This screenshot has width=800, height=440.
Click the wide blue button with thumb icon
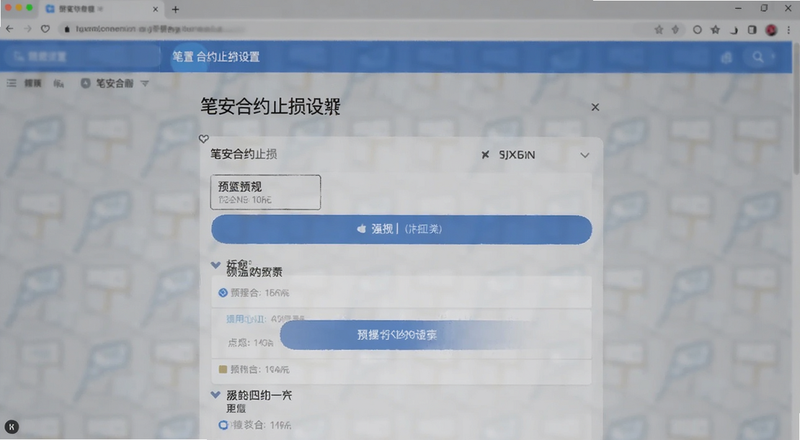(402, 229)
